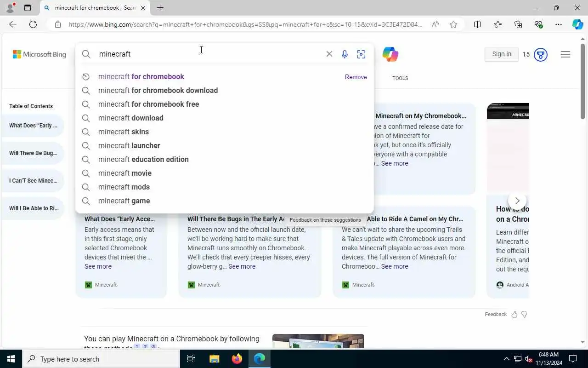588x368 pixels.
Task: Open notification center icon
Action: (573, 359)
